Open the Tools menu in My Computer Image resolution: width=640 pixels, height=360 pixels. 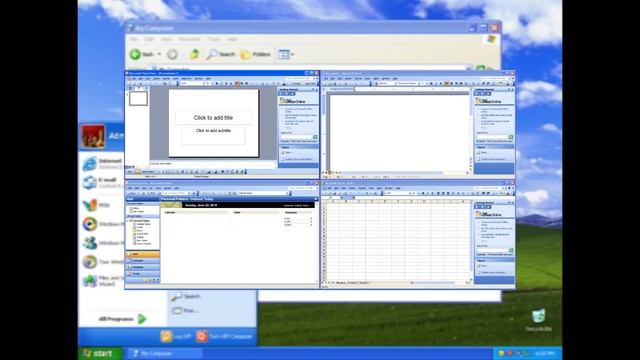click(214, 39)
